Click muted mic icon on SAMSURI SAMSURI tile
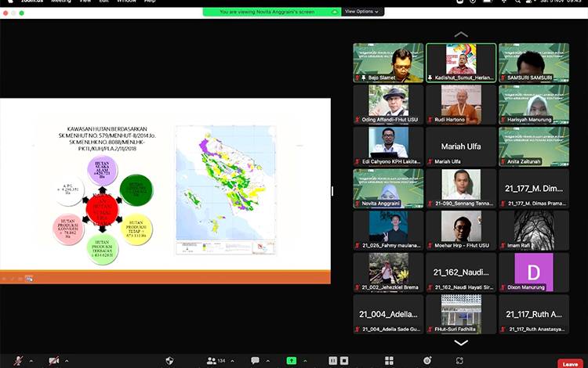Image resolution: width=588 pixels, height=368 pixels. 503,78
